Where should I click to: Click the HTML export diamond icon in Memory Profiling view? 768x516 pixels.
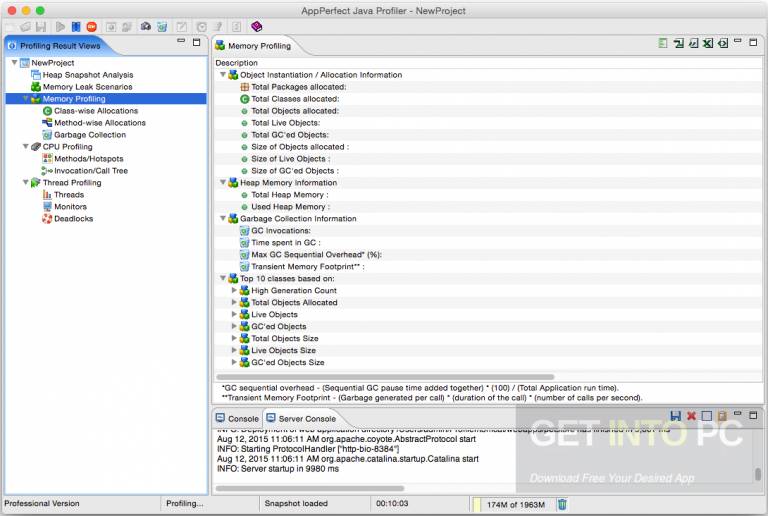[722, 43]
